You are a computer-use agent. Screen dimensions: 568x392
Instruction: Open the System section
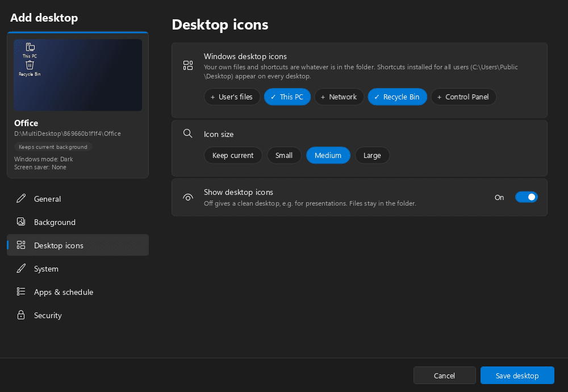(x=78, y=269)
